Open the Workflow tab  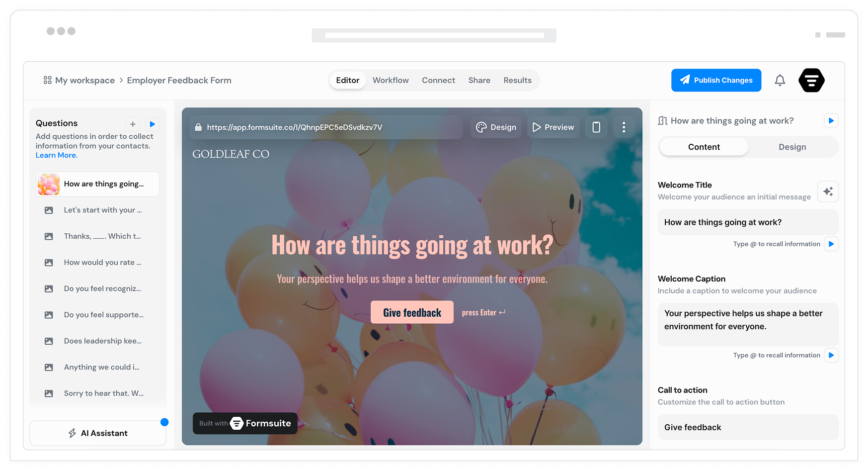pyautogui.click(x=391, y=81)
